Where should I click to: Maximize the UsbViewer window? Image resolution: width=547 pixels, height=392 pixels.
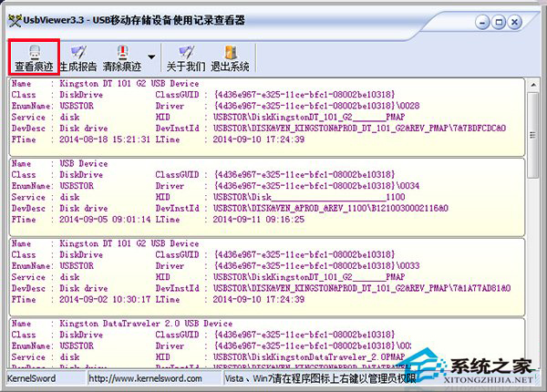click(498, 23)
